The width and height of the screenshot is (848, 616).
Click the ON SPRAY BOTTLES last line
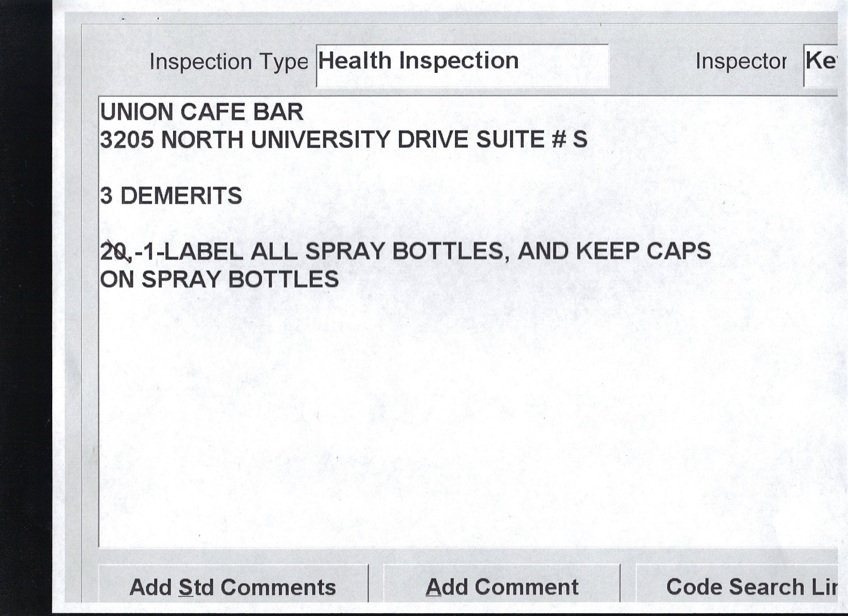219,280
